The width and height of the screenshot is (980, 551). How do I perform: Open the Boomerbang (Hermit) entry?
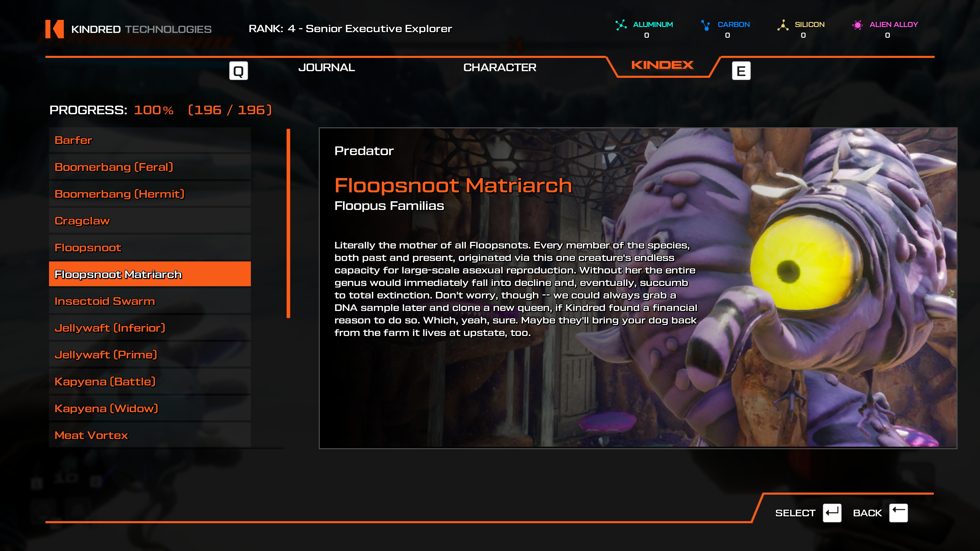pos(150,194)
